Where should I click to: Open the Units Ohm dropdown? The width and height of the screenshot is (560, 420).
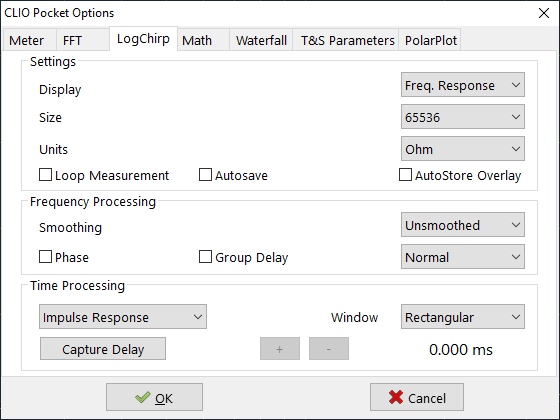point(463,148)
